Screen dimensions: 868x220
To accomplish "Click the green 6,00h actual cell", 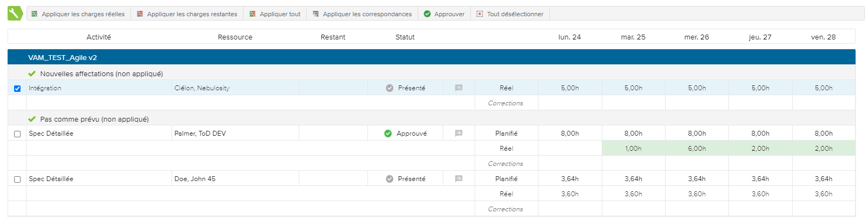I will [x=696, y=149].
